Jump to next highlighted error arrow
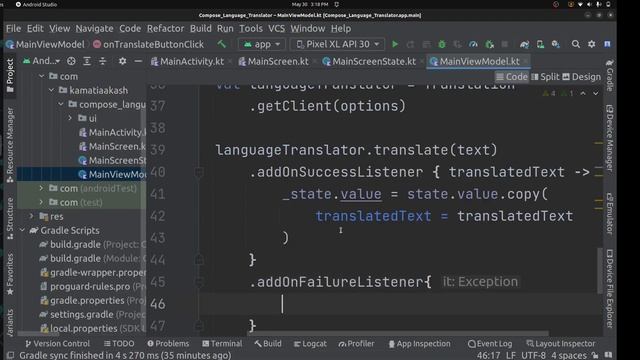 pos(596,93)
